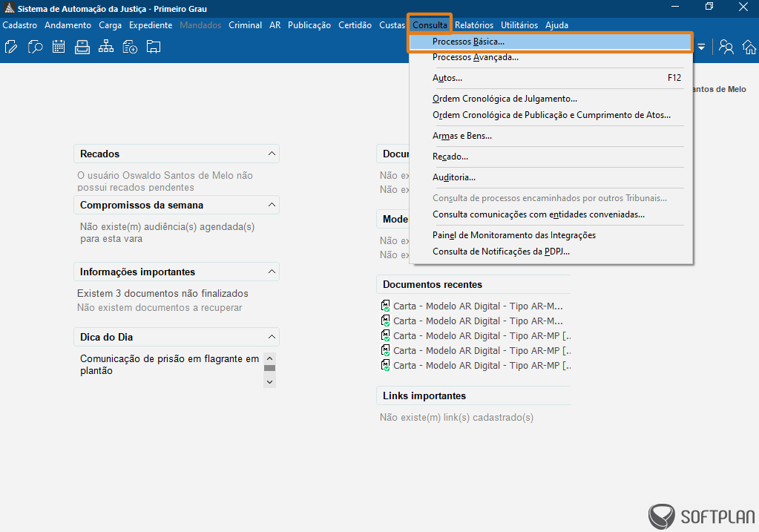
Task: Click 'Comunicação de prisão em flagrante' tip text
Action: point(169,364)
